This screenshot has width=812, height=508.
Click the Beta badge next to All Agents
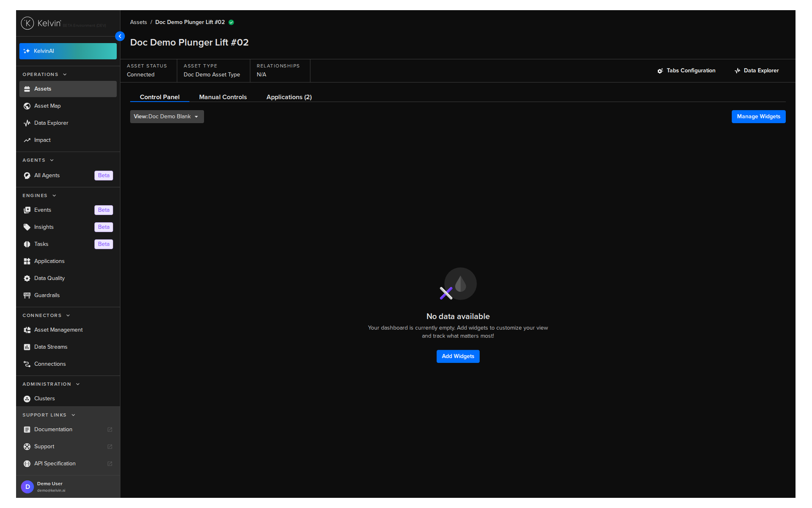[x=104, y=176]
